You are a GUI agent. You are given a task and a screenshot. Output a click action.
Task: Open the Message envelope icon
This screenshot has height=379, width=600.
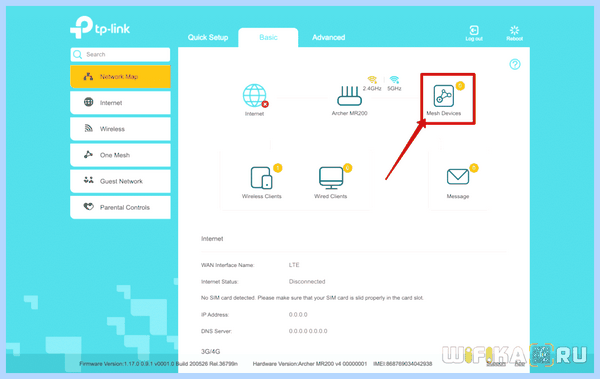pyautogui.click(x=458, y=177)
